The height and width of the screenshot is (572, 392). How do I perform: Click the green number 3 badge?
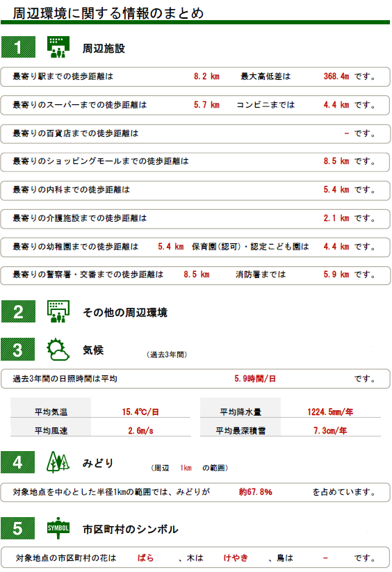(x=18, y=350)
